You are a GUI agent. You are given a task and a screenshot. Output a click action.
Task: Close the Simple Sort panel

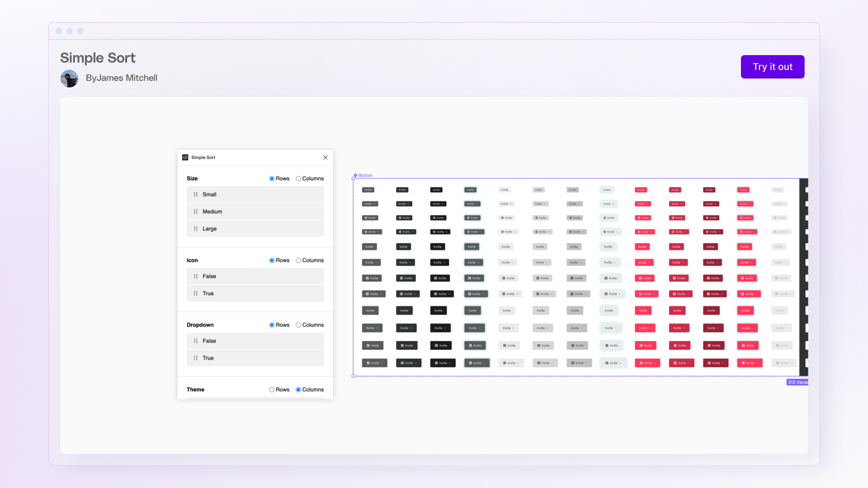tap(325, 157)
